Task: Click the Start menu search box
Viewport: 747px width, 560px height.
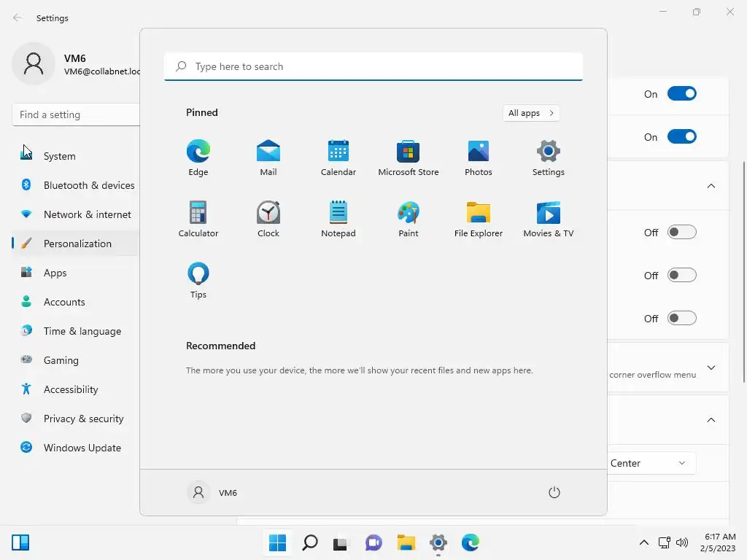Action: (x=373, y=66)
